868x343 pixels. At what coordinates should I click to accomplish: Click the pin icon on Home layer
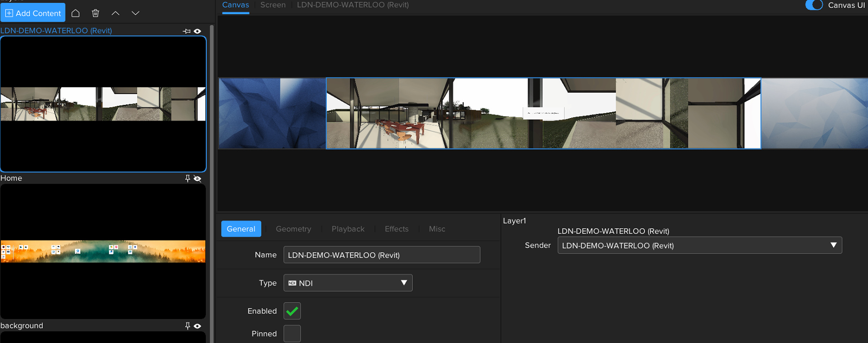[187, 178]
